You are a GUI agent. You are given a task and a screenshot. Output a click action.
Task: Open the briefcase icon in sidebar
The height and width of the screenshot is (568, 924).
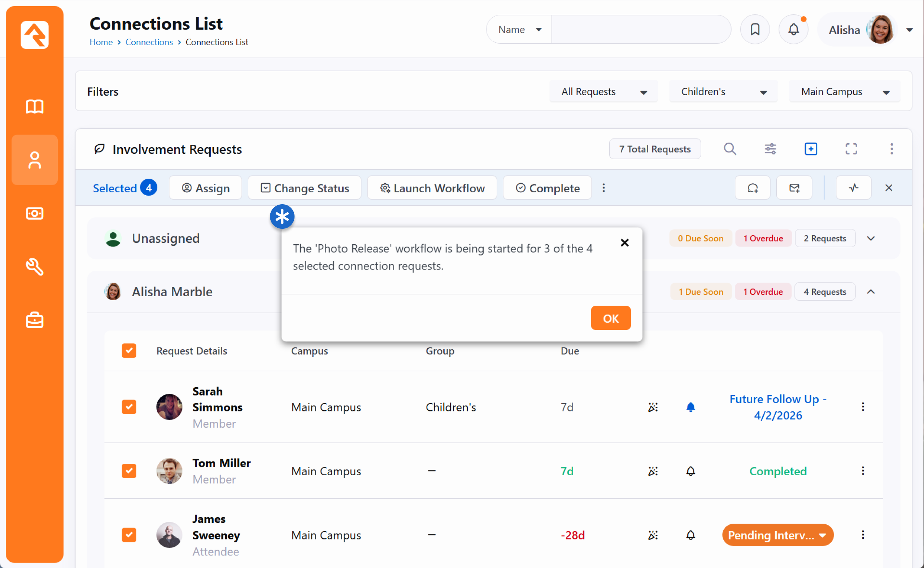[x=35, y=320]
